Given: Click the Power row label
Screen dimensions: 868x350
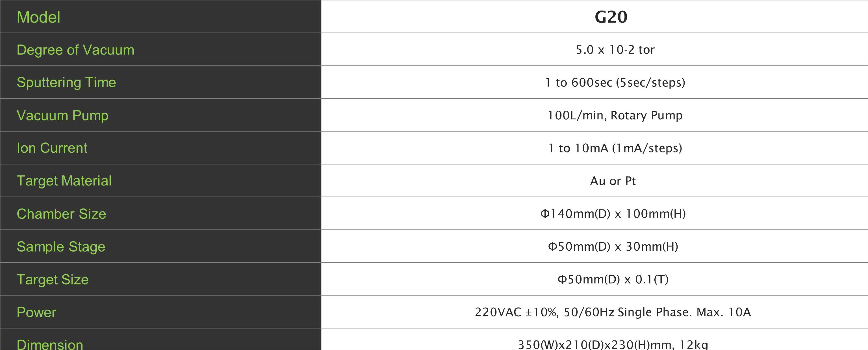Looking at the screenshot, I should (x=36, y=312).
